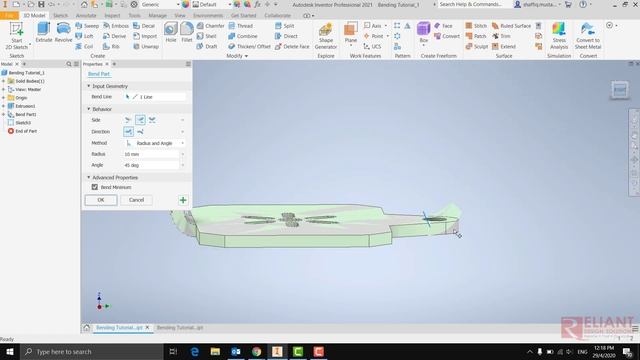Choose the Loft tool

click(84, 36)
